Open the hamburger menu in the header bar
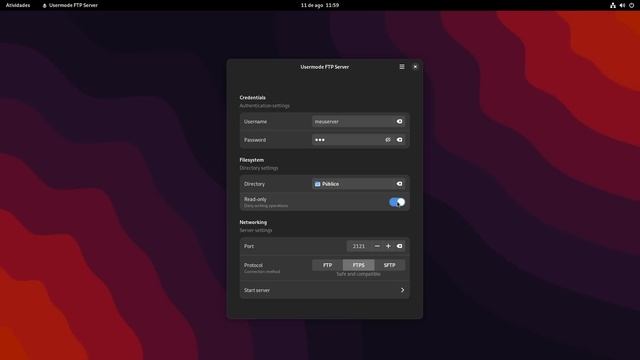 coord(402,67)
